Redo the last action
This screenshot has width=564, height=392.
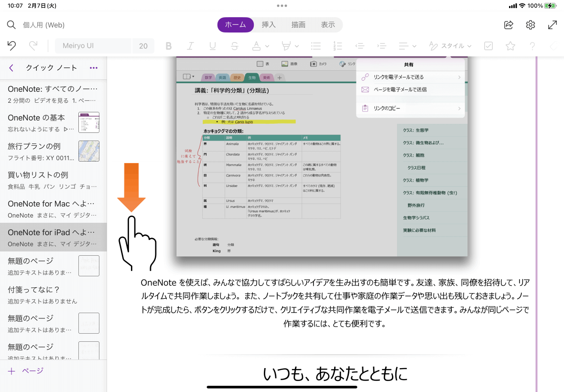coord(33,46)
